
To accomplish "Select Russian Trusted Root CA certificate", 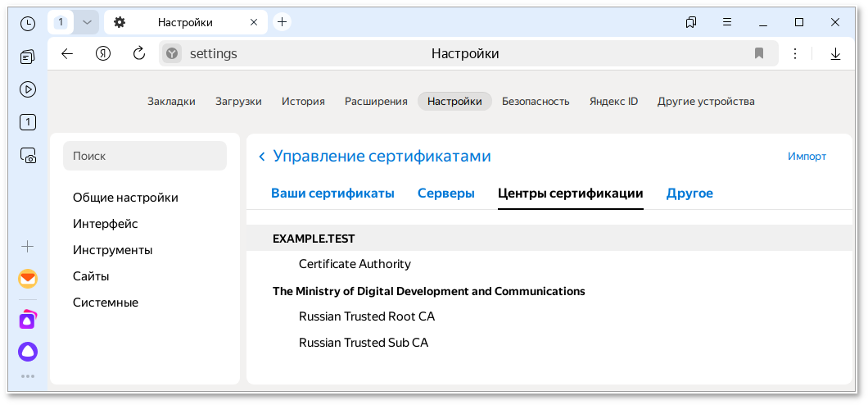I will click(367, 316).
